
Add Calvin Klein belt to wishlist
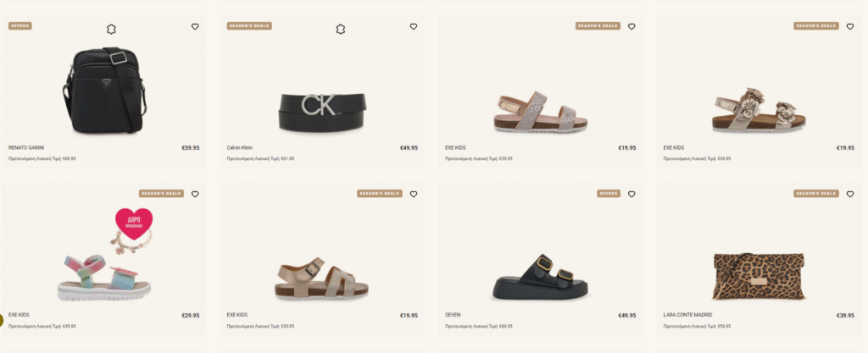tap(414, 26)
